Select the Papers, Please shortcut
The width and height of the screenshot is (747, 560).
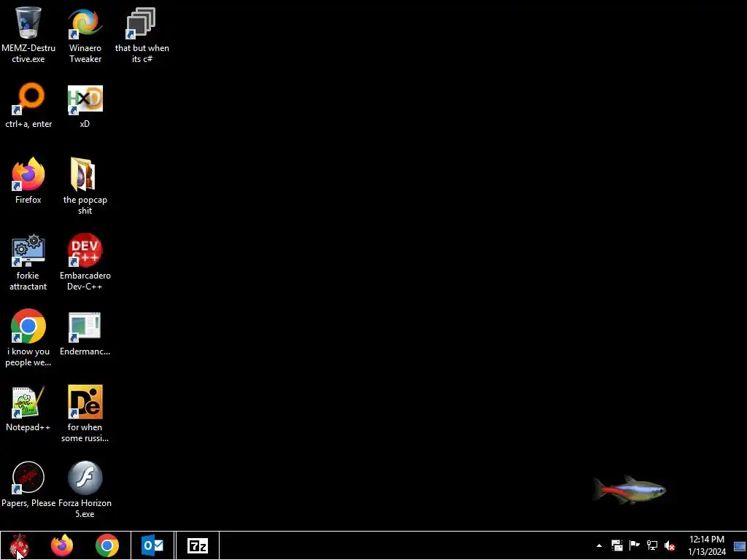click(28, 477)
